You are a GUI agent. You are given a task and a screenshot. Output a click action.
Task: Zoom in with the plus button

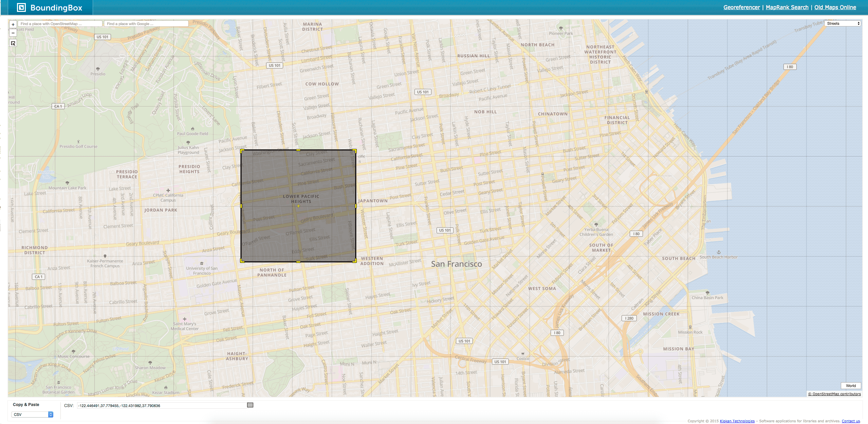(13, 24)
